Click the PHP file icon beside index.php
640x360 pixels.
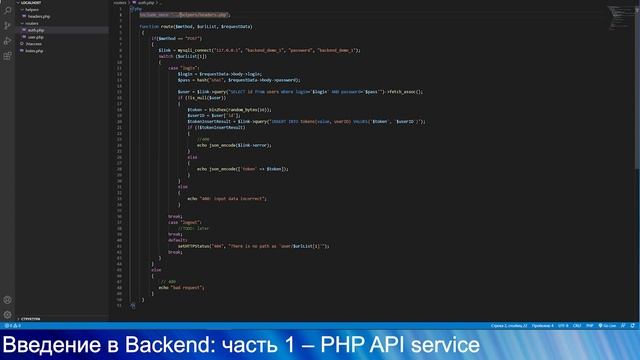tap(22, 51)
